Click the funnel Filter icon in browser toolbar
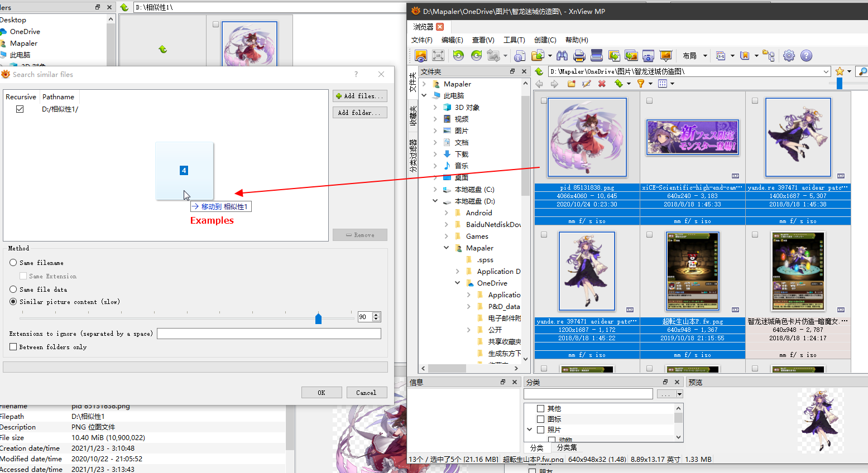 coord(641,84)
